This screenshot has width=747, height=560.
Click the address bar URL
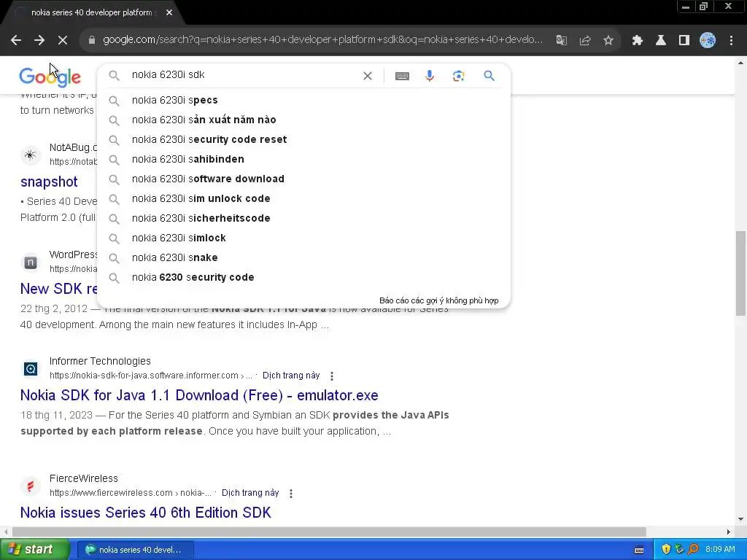coord(322,40)
